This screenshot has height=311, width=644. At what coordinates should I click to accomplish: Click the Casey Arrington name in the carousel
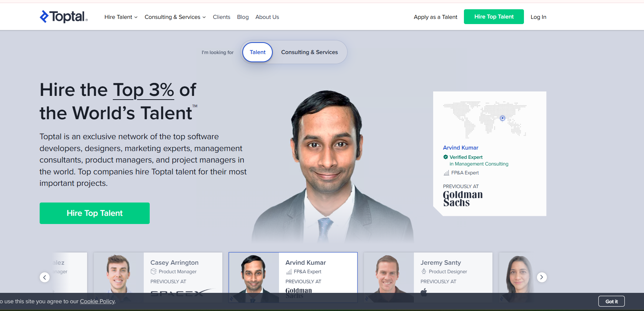pyautogui.click(x=175, y=262)
